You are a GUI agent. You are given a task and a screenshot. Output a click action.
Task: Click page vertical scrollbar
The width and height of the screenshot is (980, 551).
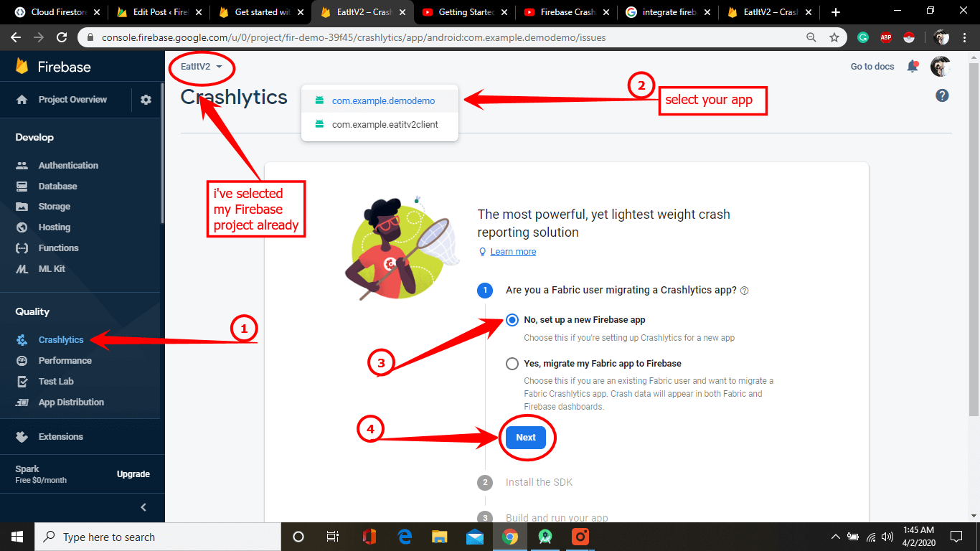coord(974,239)
